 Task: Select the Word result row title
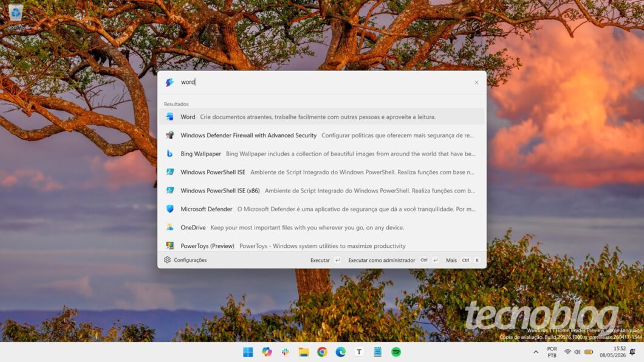pos(188,117)
